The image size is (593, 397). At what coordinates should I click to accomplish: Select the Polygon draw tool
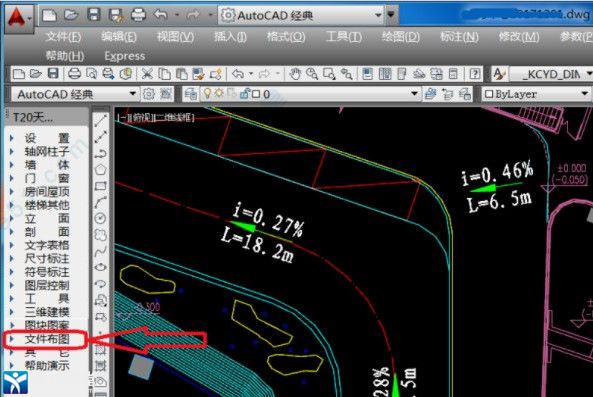[101, 169]
